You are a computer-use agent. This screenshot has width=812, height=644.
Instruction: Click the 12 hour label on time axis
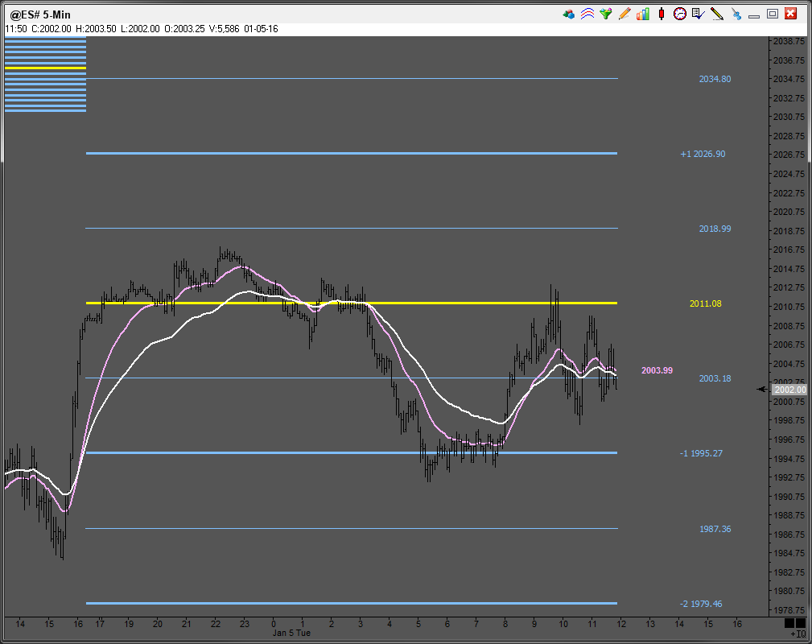tap(621, 624)
